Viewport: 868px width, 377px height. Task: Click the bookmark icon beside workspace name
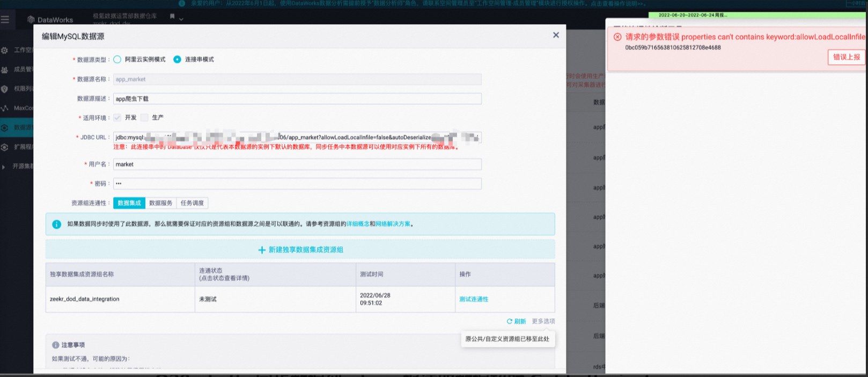[172, 17]
